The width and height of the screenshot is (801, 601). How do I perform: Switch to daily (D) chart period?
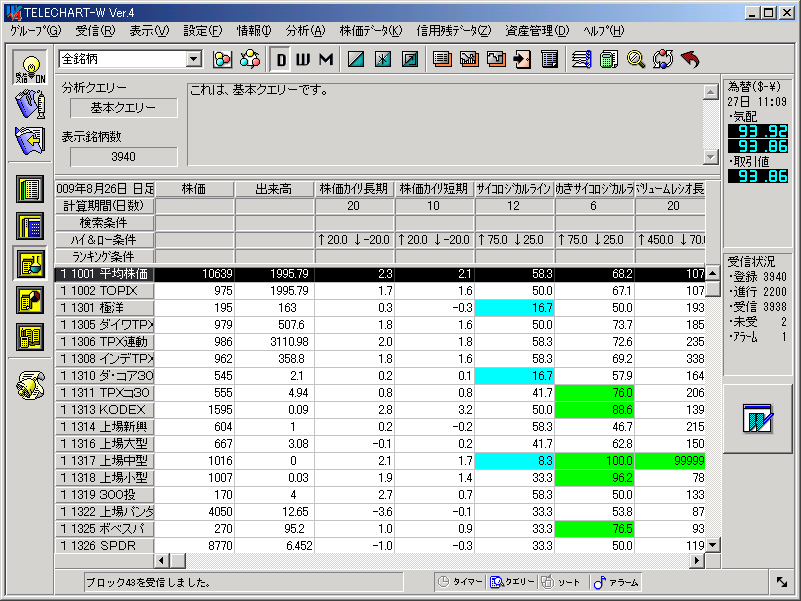point(280,60)
